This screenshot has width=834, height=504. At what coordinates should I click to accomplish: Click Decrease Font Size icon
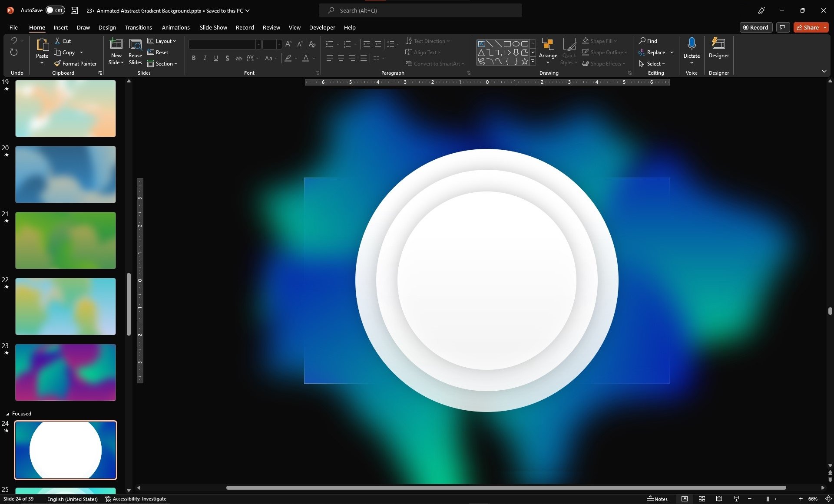(x=300, y=44)
